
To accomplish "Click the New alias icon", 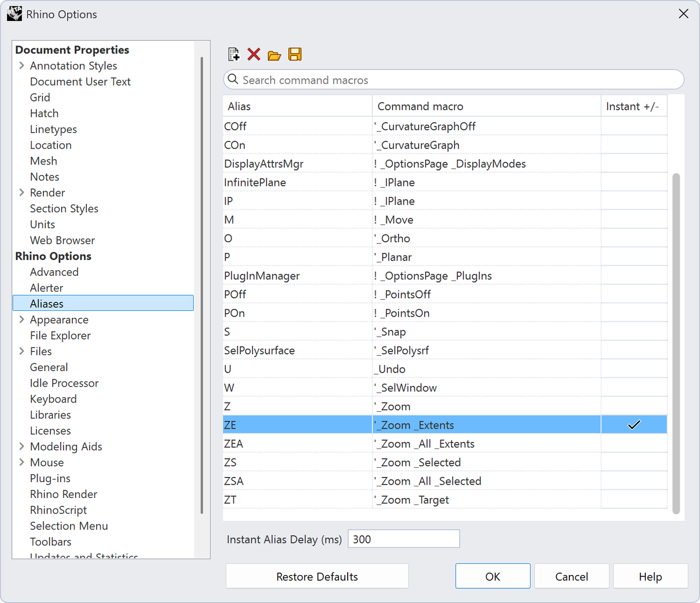I will pyautogui.click(x=233, y=55).
